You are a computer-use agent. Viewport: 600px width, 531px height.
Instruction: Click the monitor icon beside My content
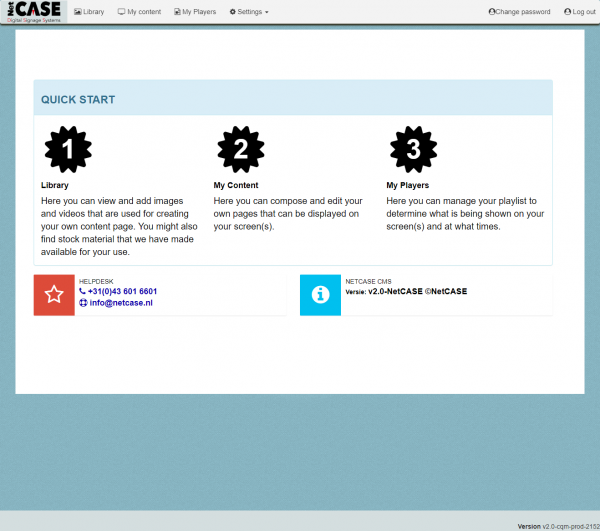tap(121, 12)
